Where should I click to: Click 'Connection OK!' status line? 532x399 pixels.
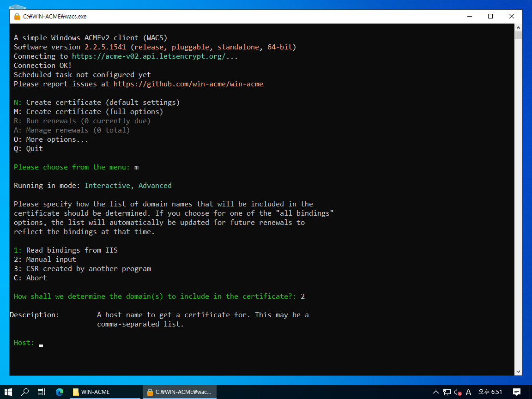(x=42, y=66)
